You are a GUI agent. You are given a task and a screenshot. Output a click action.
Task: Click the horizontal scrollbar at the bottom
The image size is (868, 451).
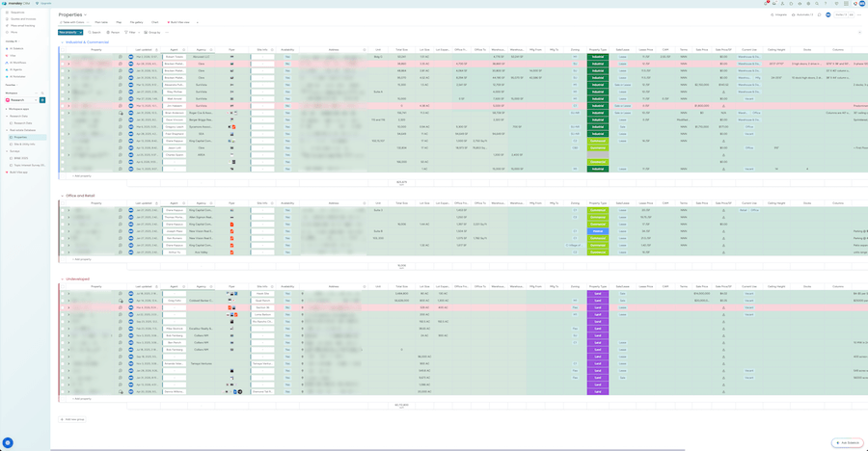pos(367,449)
